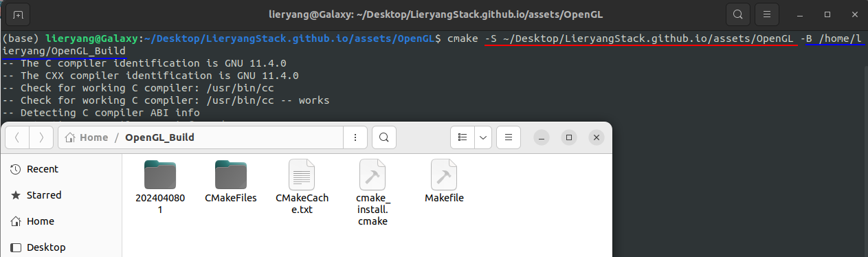Open file manager main menu
The width and height of the screenshot is (868, 257).
click(508, 137)
